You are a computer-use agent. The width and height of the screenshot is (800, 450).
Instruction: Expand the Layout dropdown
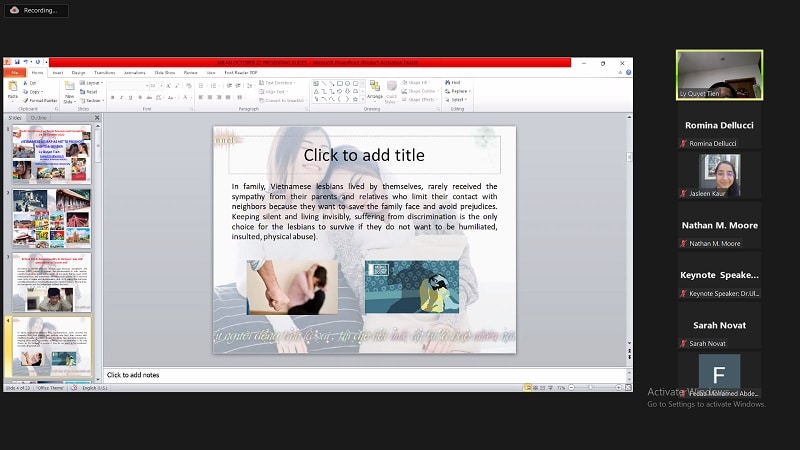pyautogui.click(x=92, y=82)
